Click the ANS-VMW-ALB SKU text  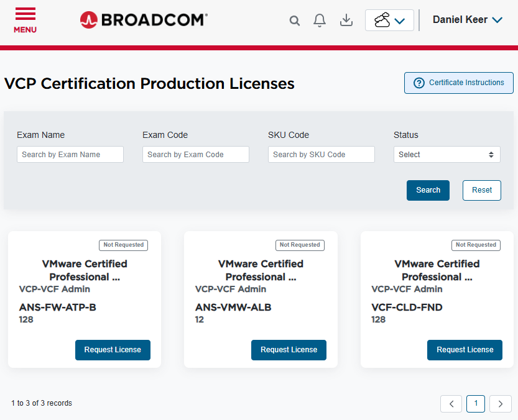233,308
